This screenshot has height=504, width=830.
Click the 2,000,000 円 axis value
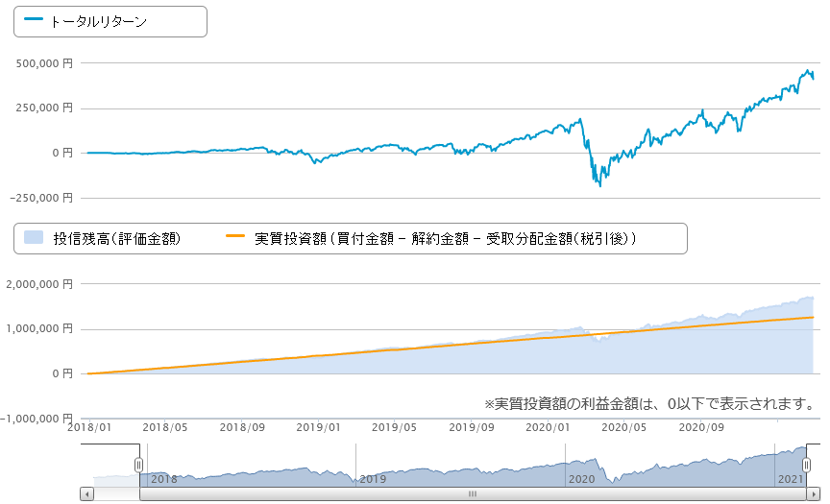[x=39, y=284]
